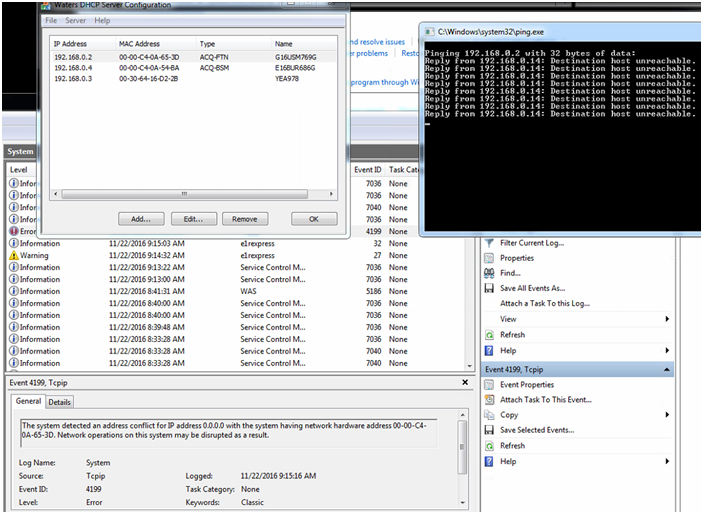Click Remove button in DHCP configuration
This screenshot has width=703, height=514.
pyautogui.click(x=245, y=219)
